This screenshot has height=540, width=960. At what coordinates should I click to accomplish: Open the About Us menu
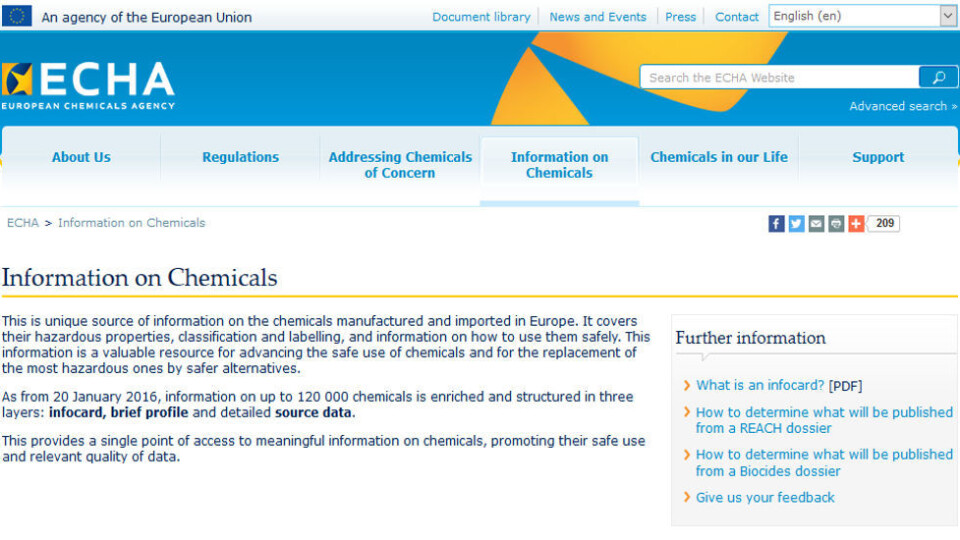coord(81,157)
